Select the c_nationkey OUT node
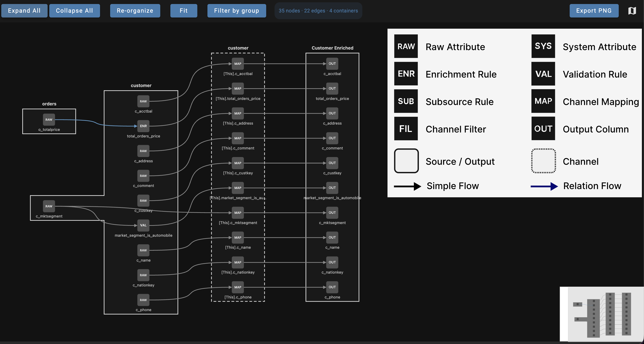The image size is (644, 344). (332, 262)
